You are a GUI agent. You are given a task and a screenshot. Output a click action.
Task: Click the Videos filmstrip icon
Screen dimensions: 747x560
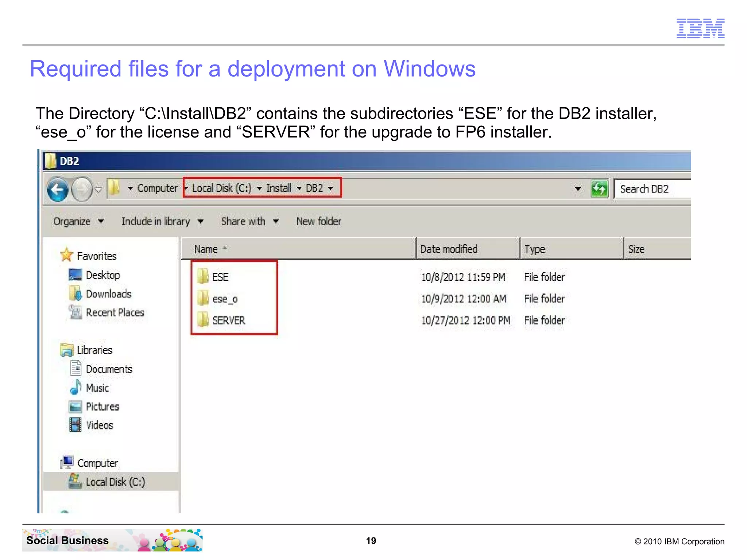pos(76,425)
